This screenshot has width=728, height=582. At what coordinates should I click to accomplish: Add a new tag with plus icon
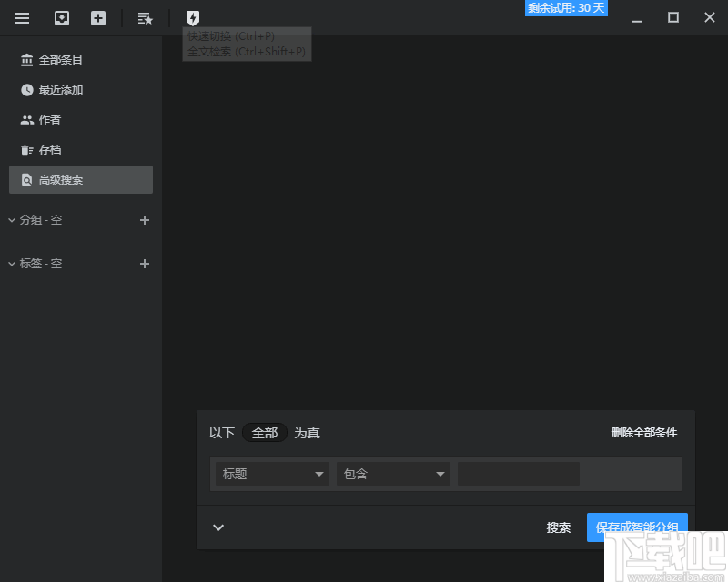[x=145, y=264]
